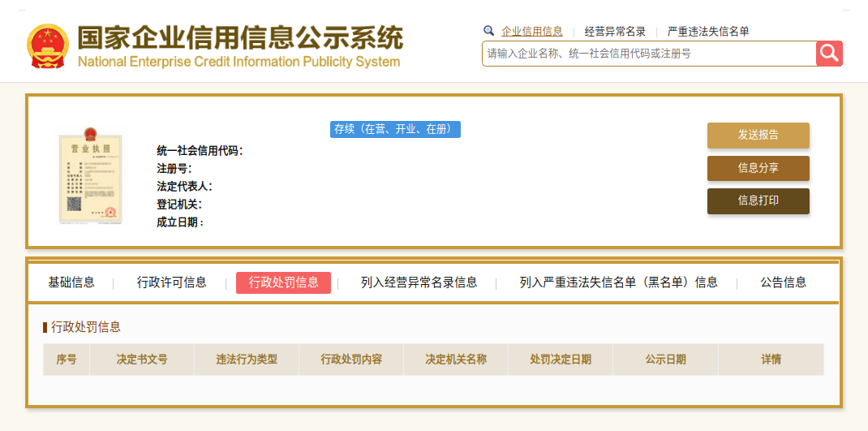The image size is (868, 431).
Task: Focus the enterprise name search field
Action: point(649,54)
